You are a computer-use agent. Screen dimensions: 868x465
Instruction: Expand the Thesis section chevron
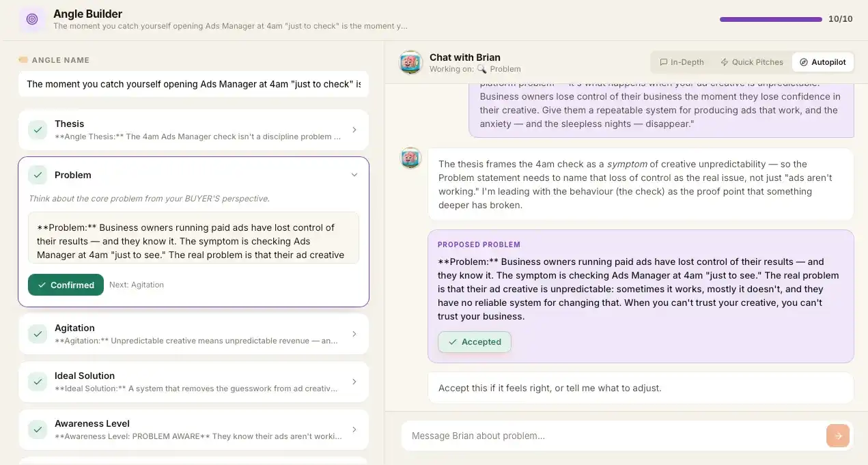[x=354, y=130]
